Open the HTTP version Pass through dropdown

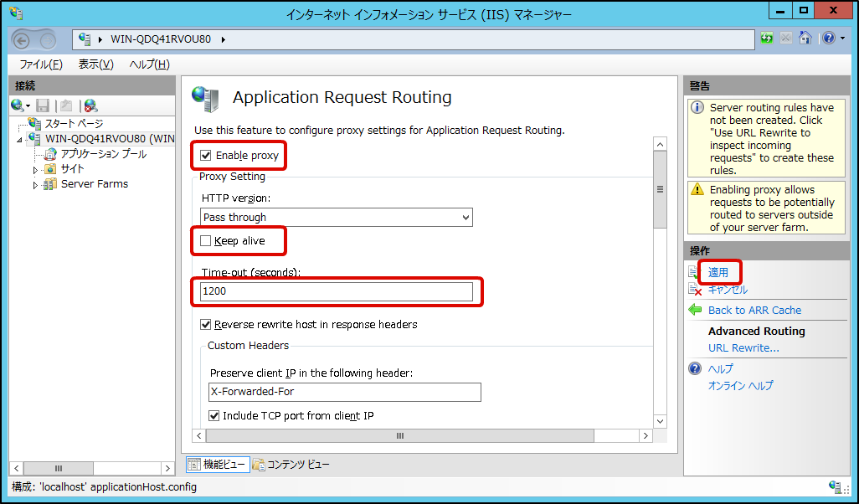click(x=337, y=218)
